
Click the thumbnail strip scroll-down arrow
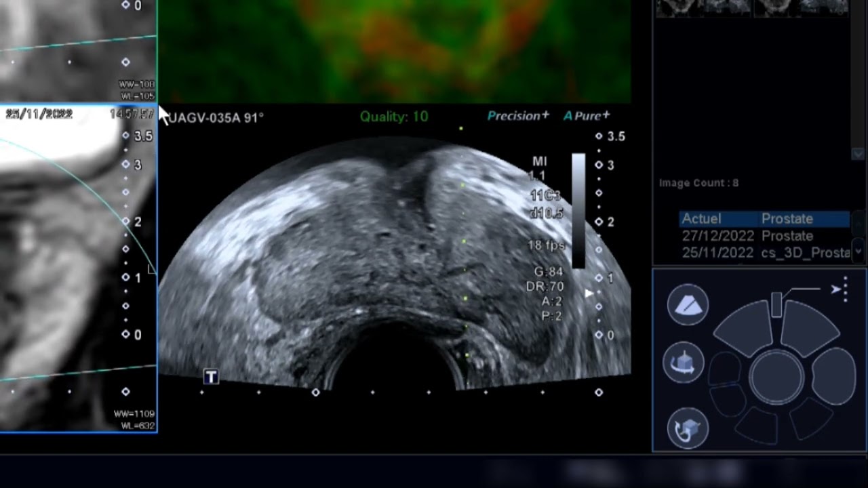[x=858, y=155]
